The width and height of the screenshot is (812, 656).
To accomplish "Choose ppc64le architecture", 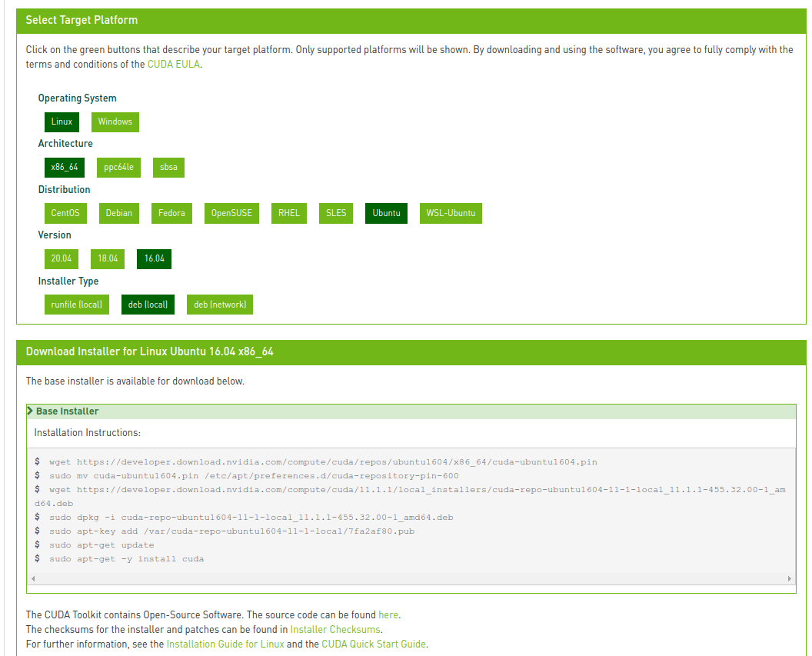I will click(x=118, y=167).
